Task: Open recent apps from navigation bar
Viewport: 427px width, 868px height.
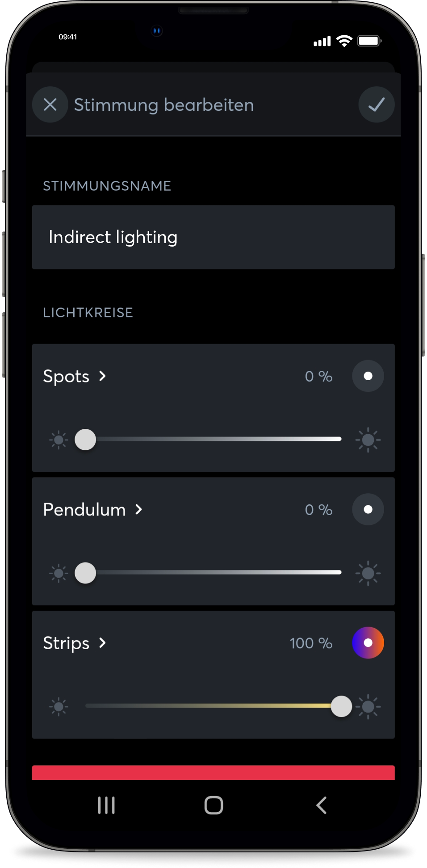Action: [x=106, y=805]
